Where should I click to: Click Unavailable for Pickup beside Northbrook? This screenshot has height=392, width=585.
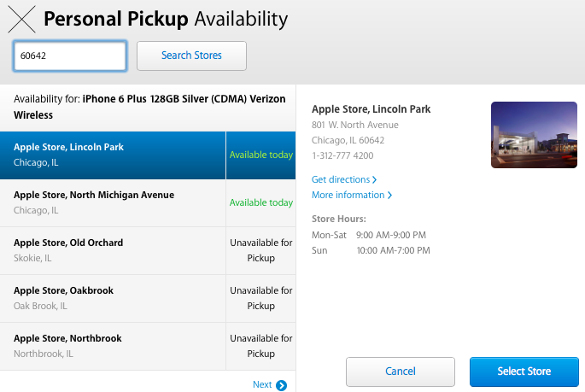(261, 346)
